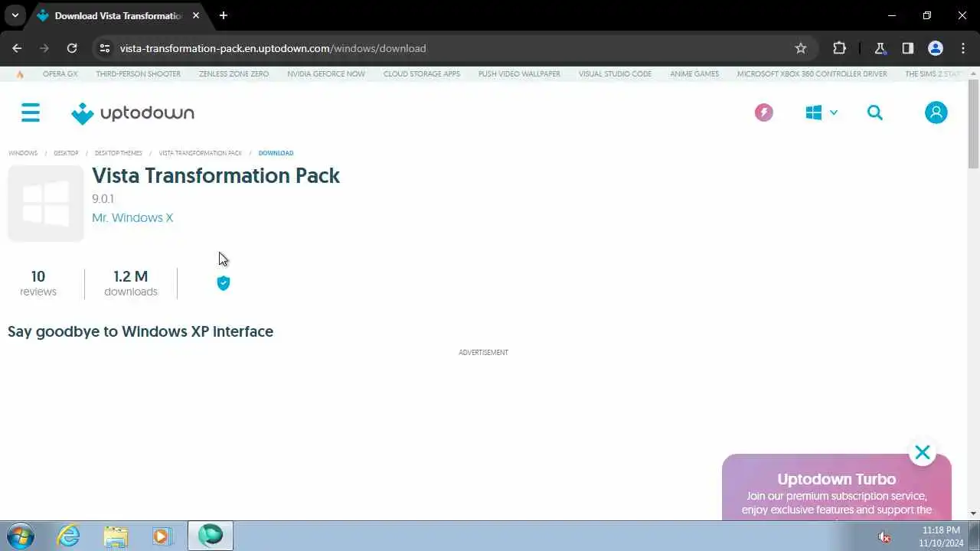Open the site search magnifier

tap(875, 112)
